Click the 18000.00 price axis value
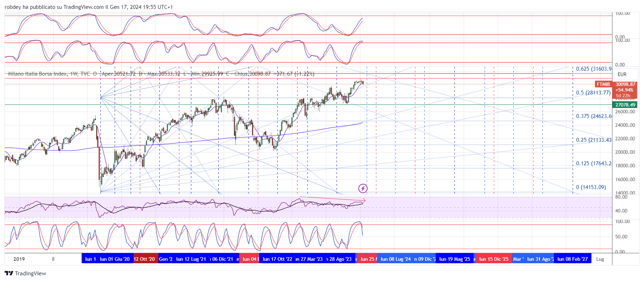This screenshot has width=644, height=281. click(625, 166)
